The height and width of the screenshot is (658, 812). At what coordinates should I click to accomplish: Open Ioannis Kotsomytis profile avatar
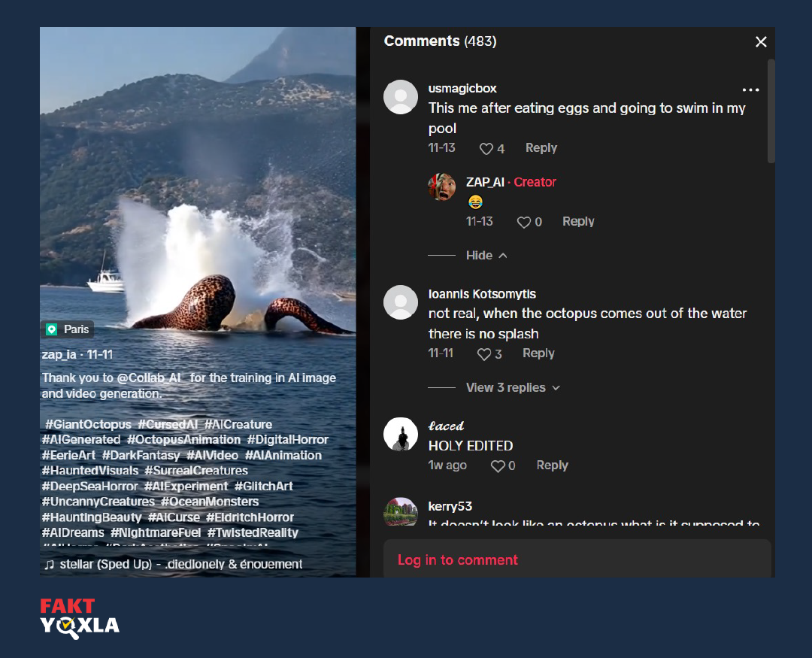pyautogui.click(x=400, y=302)
